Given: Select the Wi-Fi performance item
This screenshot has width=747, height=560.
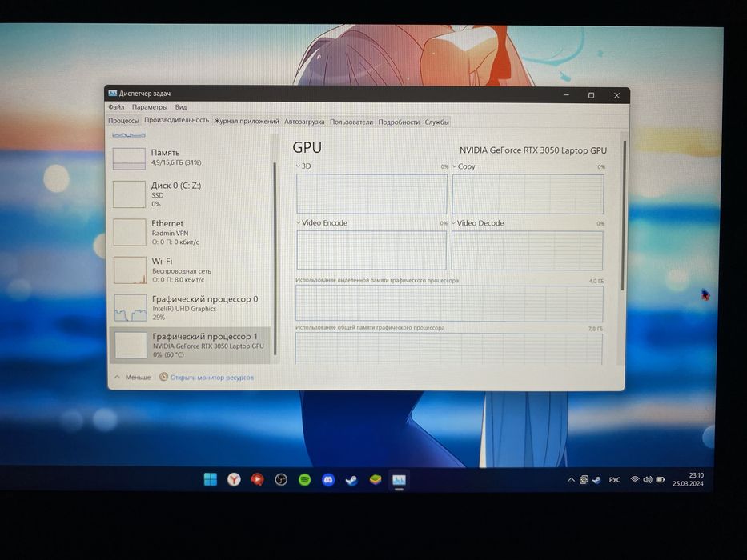Looking at the screenshot, I should pyautogui.click(x=191, y=270).
